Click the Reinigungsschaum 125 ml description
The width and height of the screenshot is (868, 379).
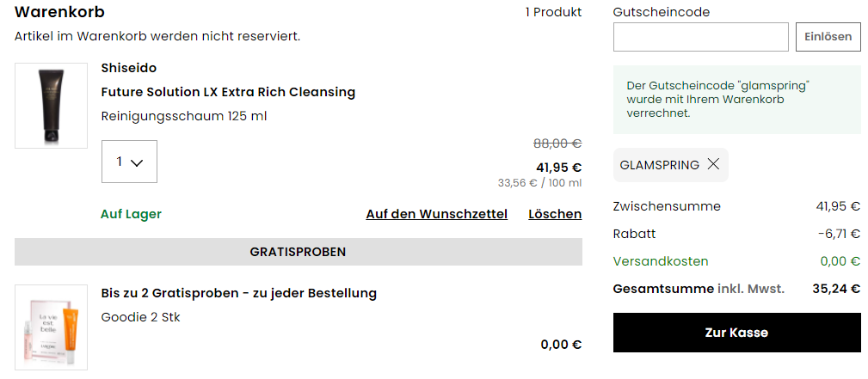[x=184, y=117]
